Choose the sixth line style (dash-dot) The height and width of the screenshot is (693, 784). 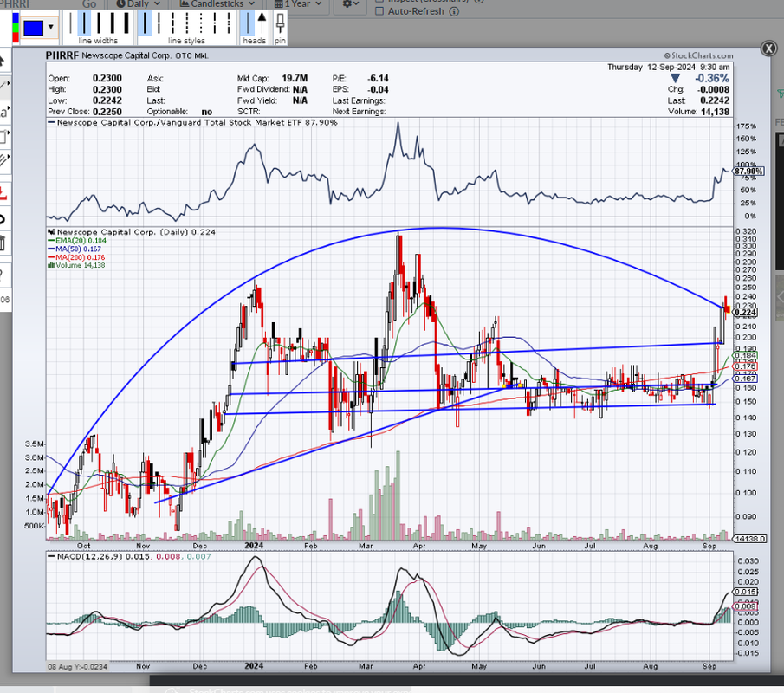[215, 23]
